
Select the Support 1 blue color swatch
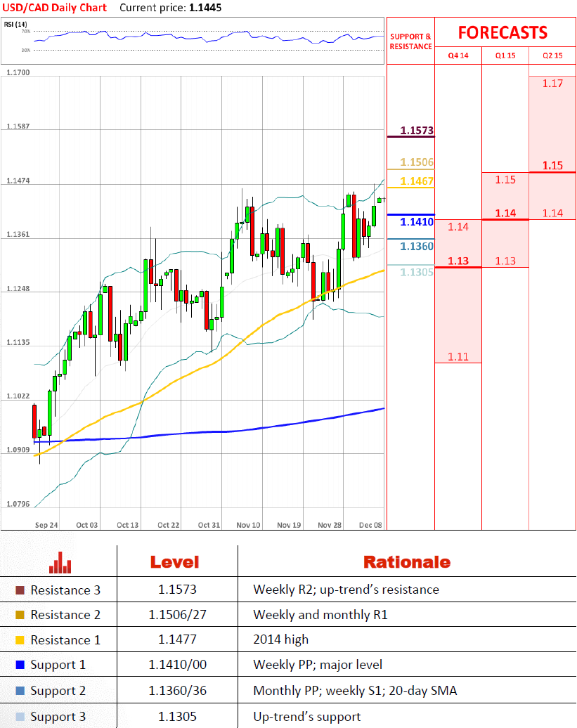(x=20, y=664)
